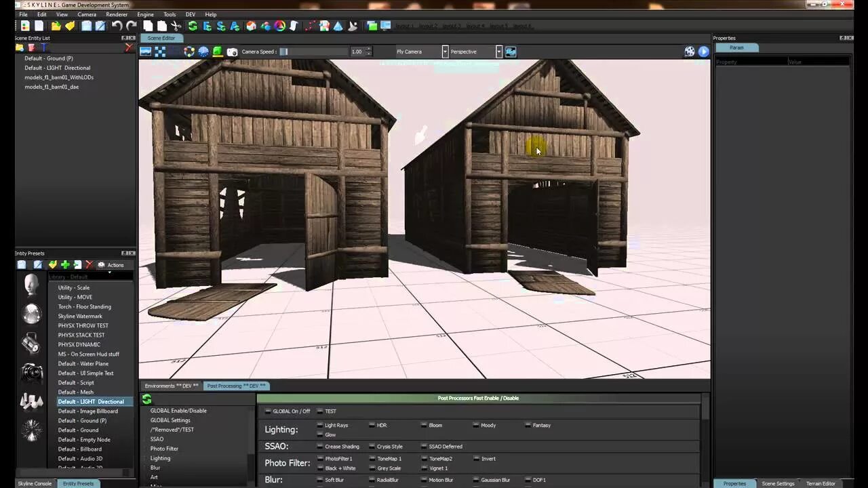Image resolution: width=868 pixels, height=488 pixels.
Task: Toggle the Bloom checkbox
Action: 424,425
